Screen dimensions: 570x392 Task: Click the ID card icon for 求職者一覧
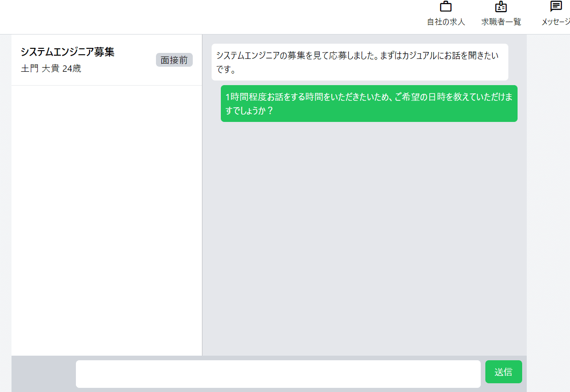501,7
